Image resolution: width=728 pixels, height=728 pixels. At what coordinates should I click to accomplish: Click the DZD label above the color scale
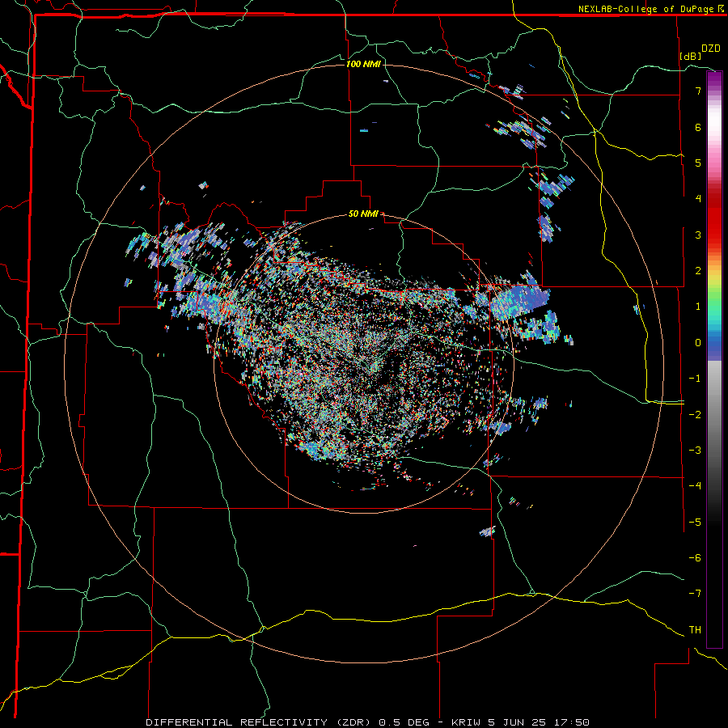[x=711, y=49]
